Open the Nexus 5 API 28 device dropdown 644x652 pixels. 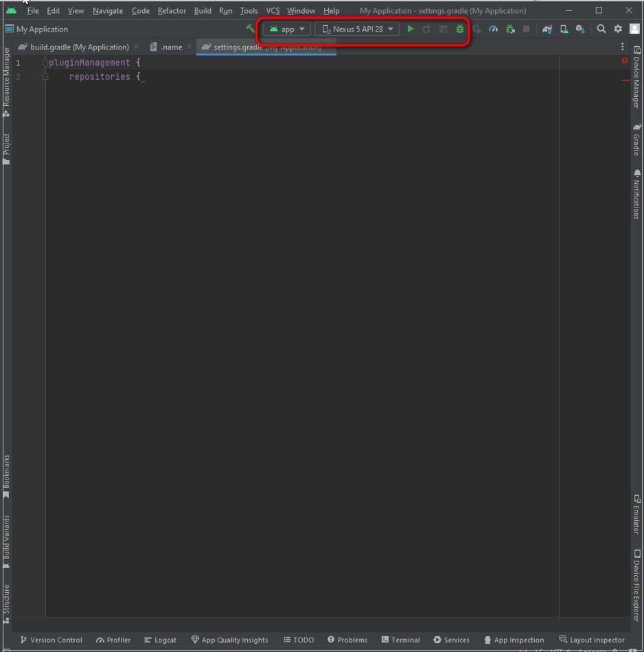click(356, 29)
